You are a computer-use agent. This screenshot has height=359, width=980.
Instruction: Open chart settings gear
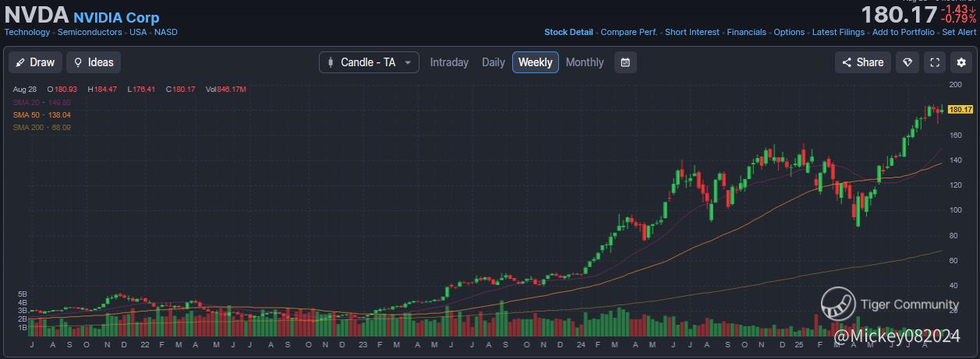960,62
